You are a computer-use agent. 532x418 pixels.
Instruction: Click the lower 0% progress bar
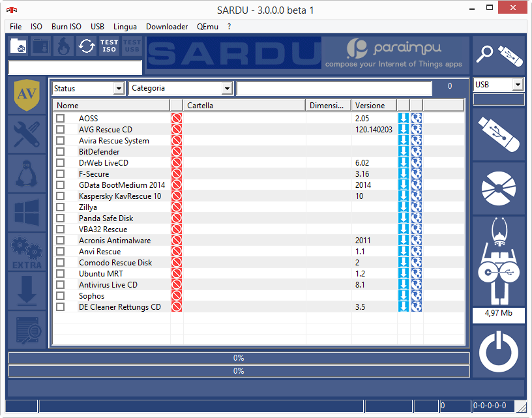[x=239, y=371]
